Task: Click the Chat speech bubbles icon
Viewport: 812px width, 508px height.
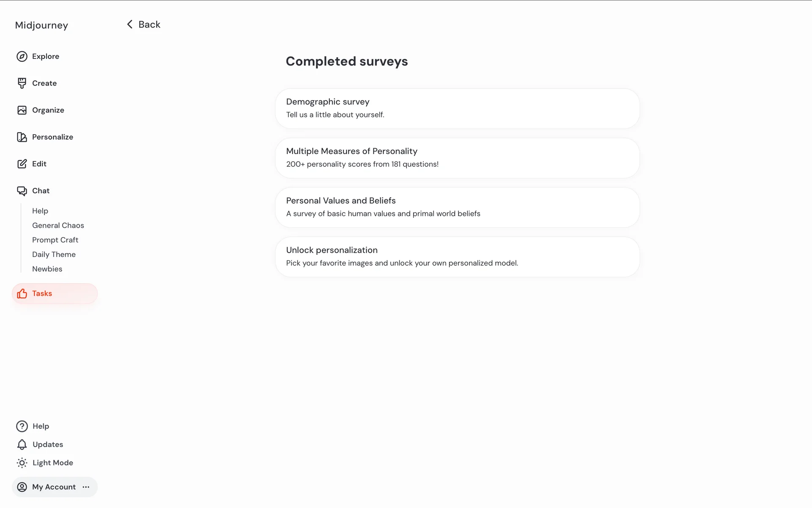Action: (x=22, y=191)
